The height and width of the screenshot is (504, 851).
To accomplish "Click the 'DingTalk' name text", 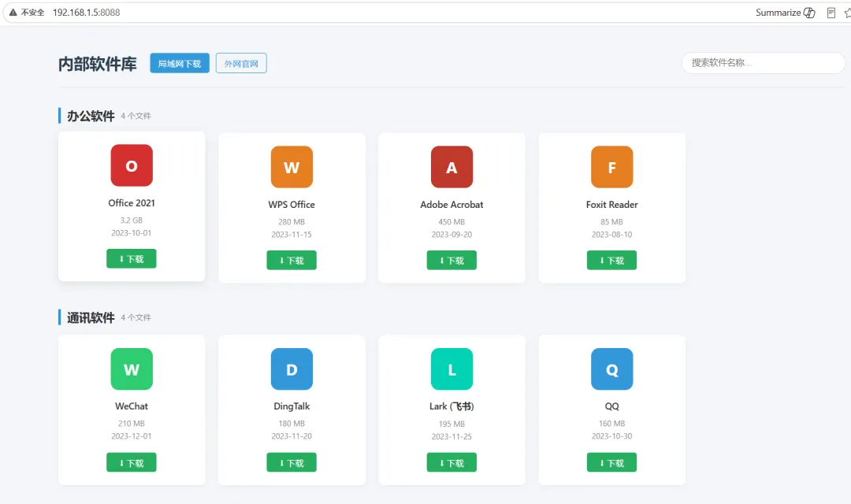I will [292, 406].
